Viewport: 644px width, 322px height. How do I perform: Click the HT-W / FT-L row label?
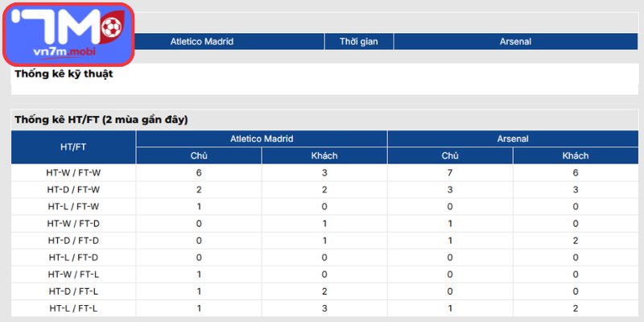[x=73, y=275]
